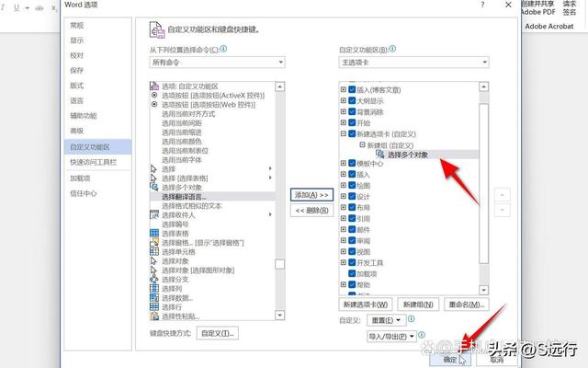Click the table icon next to 选择表格
This screenshot has width=588, height=368.
[154, 233]
